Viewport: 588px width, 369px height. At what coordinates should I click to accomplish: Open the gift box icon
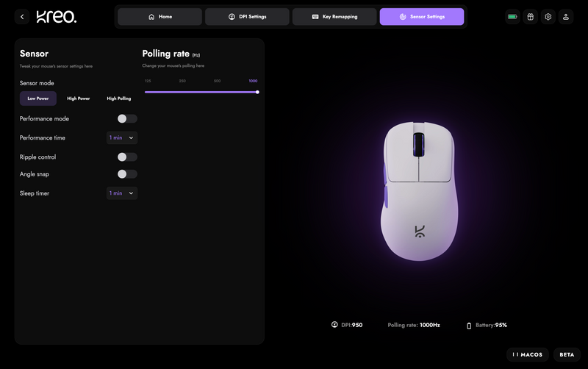click(x=530, y=16)
